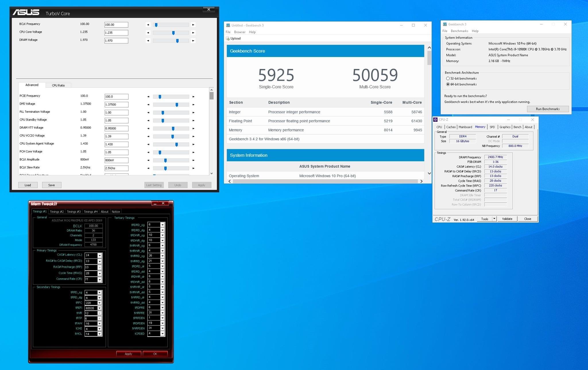Decrease CPU Standby Voltage with left arrow
This screenshot has width=588, height=370.
coord(148,120)
